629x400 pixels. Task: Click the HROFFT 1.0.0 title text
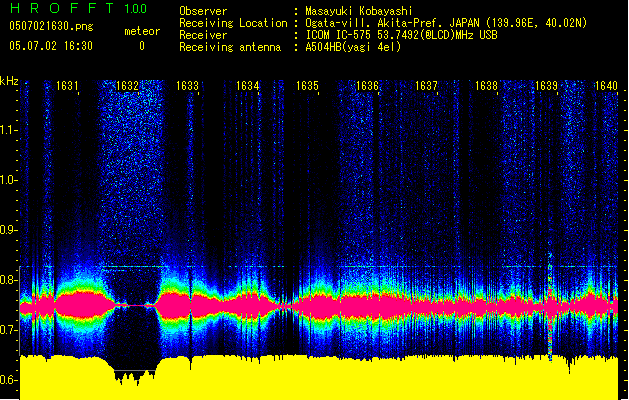[x=78, y=8]
